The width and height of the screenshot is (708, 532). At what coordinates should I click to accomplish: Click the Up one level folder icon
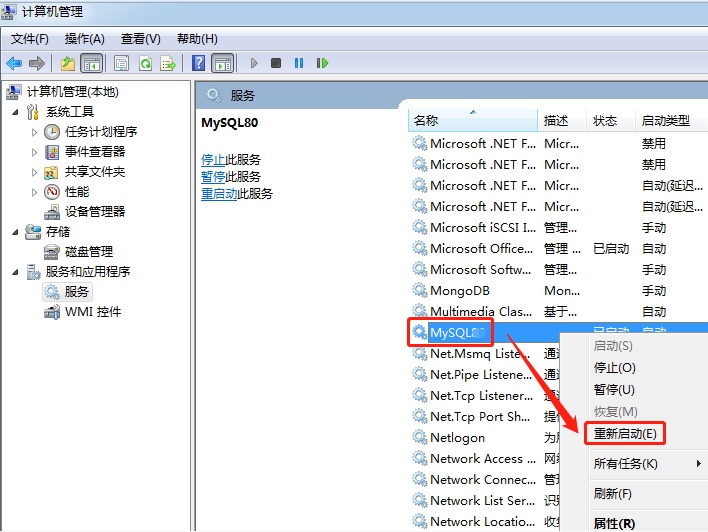click(68, 63)
